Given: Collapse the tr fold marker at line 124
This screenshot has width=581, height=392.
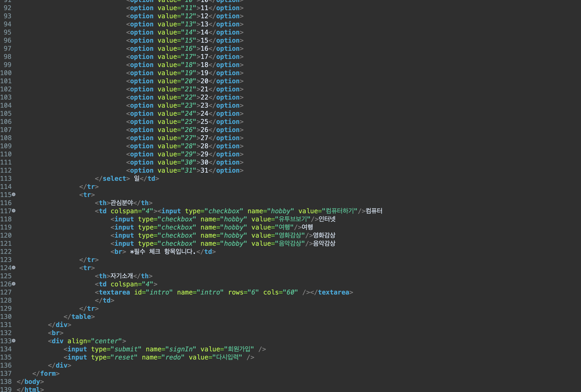Looking at the screenshot, I should tap(14, 267).
